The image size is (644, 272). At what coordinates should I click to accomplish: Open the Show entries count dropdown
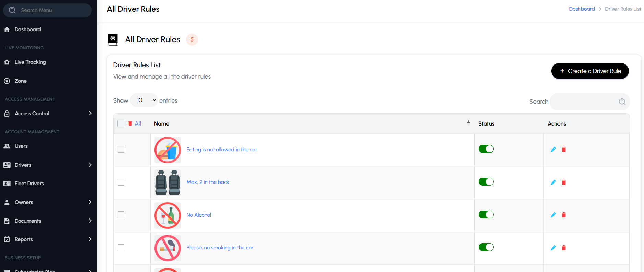[x=144, y=100]
